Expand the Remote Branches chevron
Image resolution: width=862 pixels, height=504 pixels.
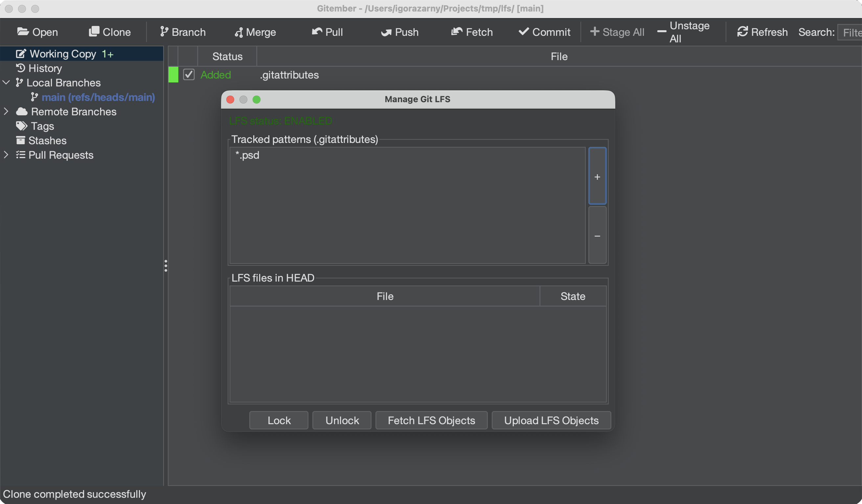click(6, 112)
